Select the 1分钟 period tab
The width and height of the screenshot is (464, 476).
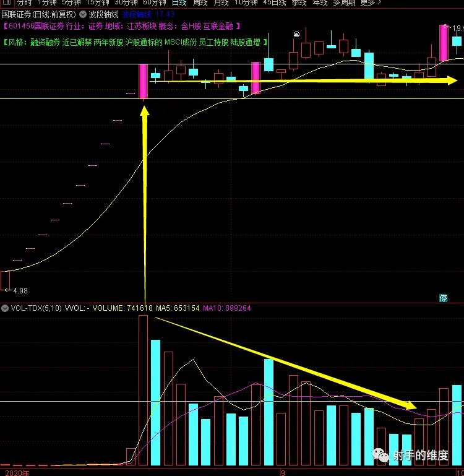pos(47,2)
